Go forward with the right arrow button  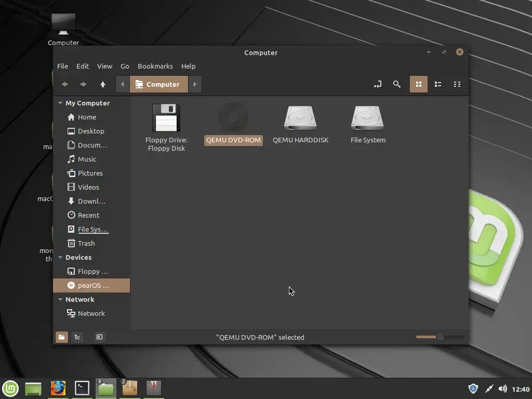click(83, 84)
